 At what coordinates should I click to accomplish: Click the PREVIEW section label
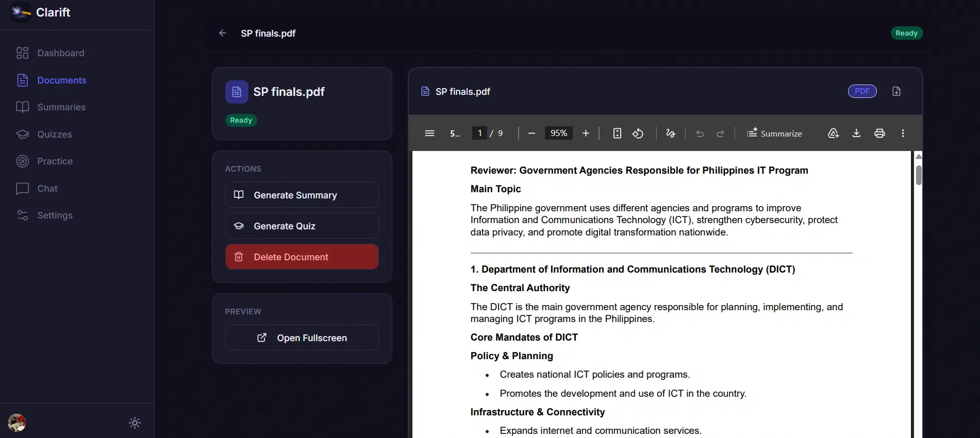(x=243, y=312)
